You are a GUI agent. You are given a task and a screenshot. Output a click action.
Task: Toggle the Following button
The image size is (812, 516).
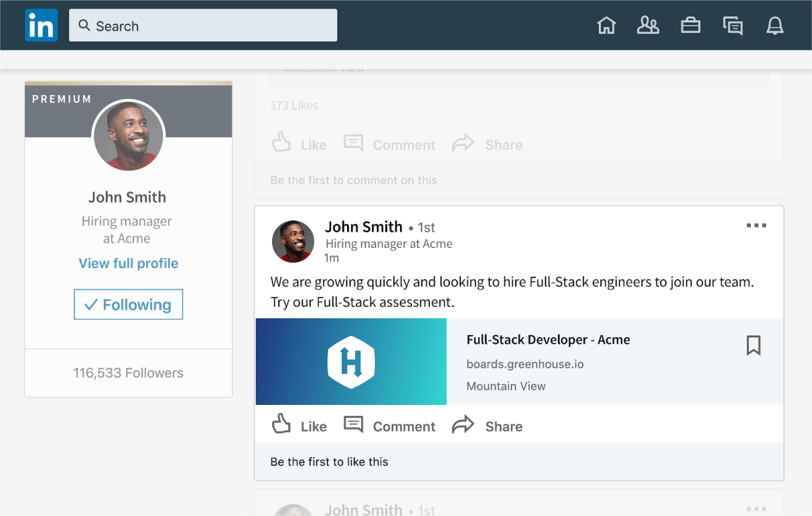129,305
